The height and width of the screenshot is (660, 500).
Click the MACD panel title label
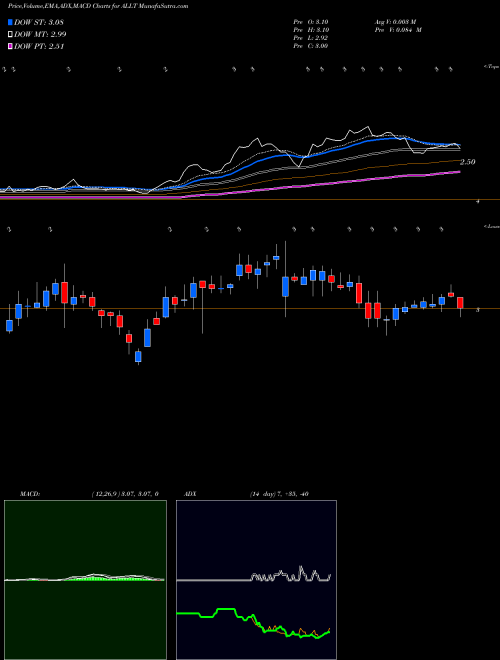[x=29, y=494]
